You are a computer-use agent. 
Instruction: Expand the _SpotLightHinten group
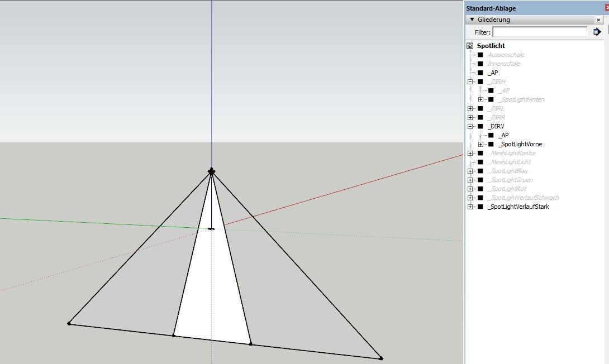click(x=480, y=99)
